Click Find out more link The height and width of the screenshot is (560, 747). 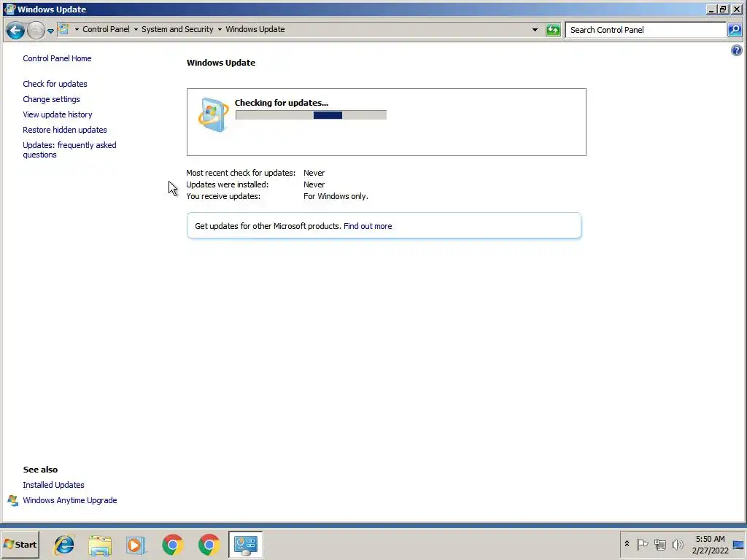pyautogui.click(x=368, y=226)
